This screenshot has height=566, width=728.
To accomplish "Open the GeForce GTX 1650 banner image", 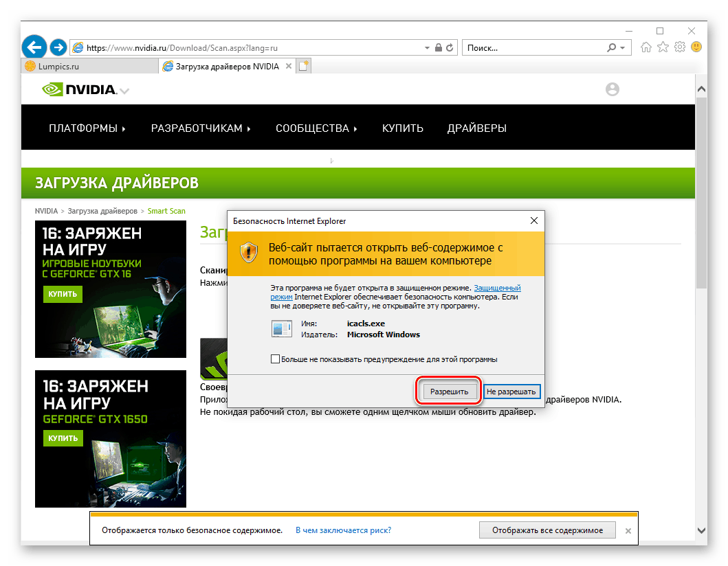I will click(111, 438).
